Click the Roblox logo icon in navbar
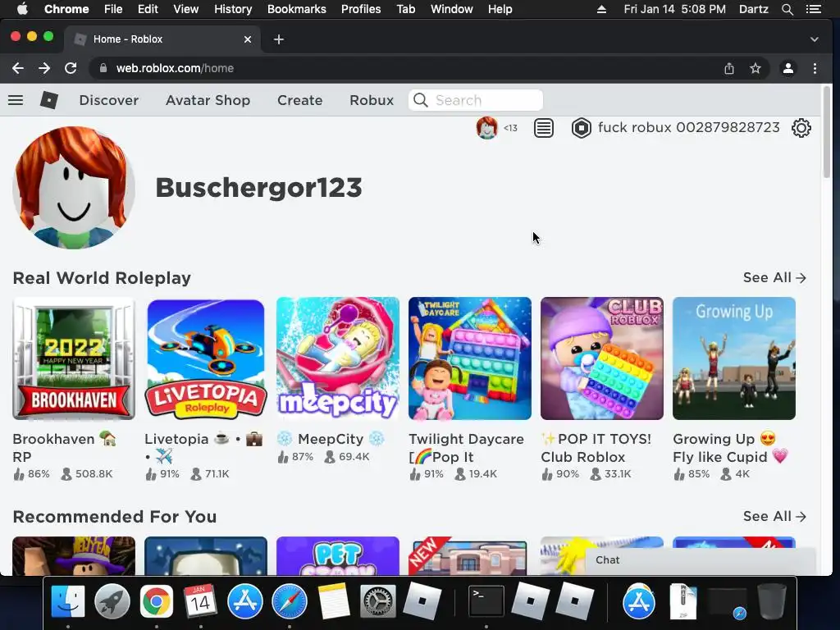 (x=48, y=100)
